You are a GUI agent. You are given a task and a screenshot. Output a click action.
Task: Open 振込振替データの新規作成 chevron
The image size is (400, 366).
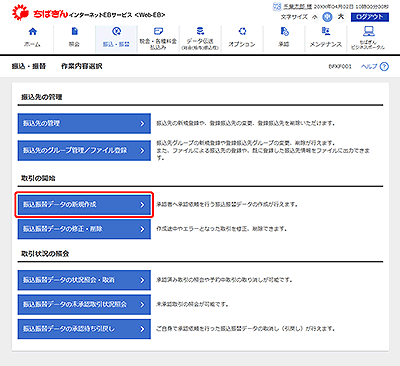tap(142, 205)
